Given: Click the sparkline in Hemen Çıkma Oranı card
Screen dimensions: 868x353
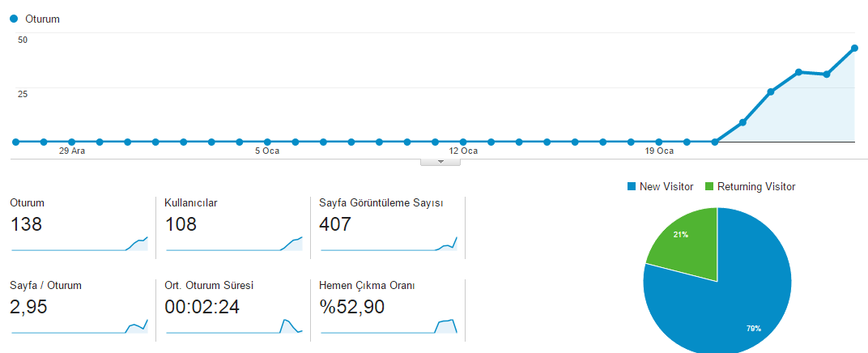Looking at the screenshot, I should point(389,326).
